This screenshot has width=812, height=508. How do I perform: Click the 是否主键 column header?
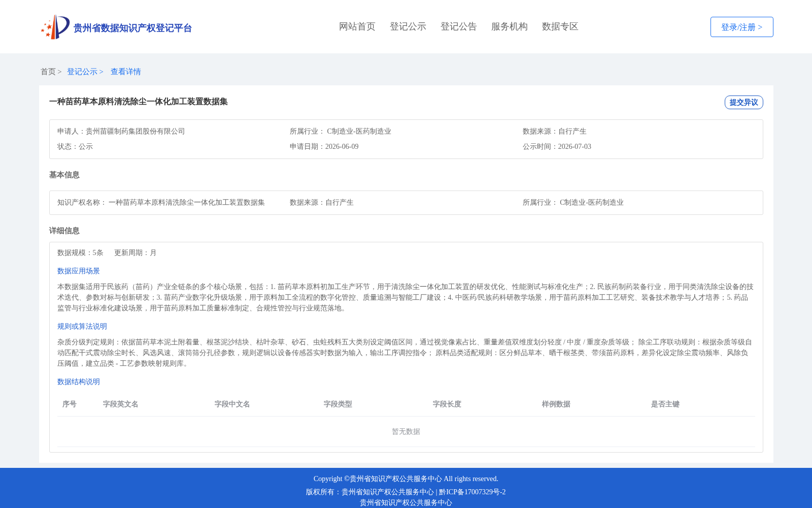[665, 404]
